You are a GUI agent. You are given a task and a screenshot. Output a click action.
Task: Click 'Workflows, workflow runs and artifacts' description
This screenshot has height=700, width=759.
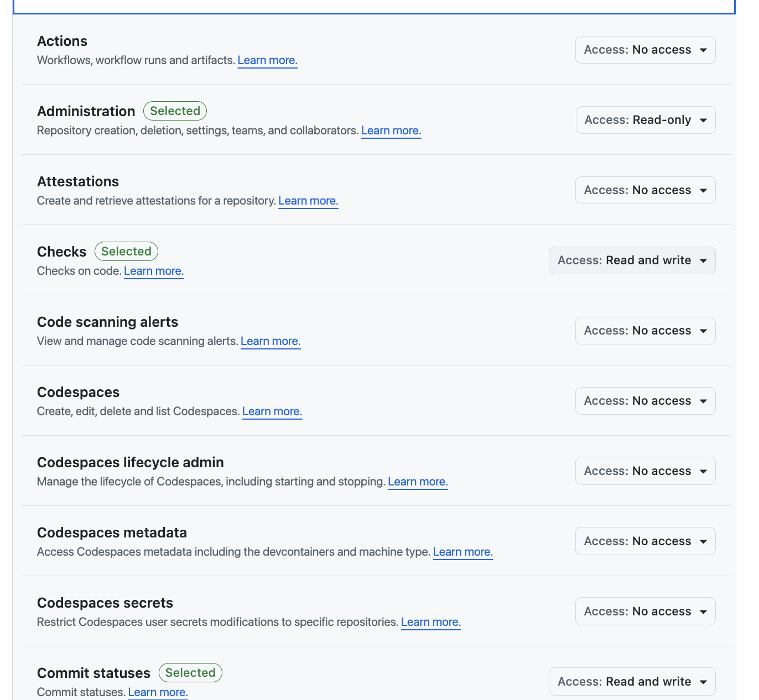tap(136, 60)
